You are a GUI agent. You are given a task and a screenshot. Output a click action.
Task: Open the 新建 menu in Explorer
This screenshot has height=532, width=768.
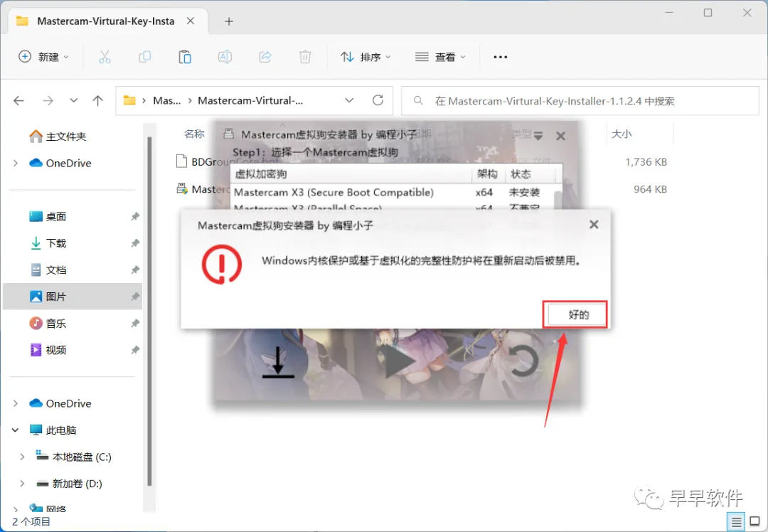pyautogui.click(x=44, y=57)
